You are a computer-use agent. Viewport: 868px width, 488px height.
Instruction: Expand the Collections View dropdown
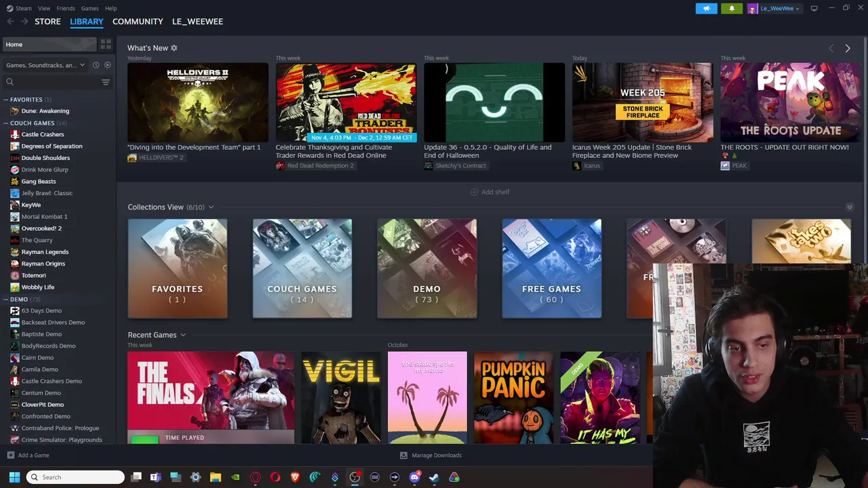(x=211, y=207)
